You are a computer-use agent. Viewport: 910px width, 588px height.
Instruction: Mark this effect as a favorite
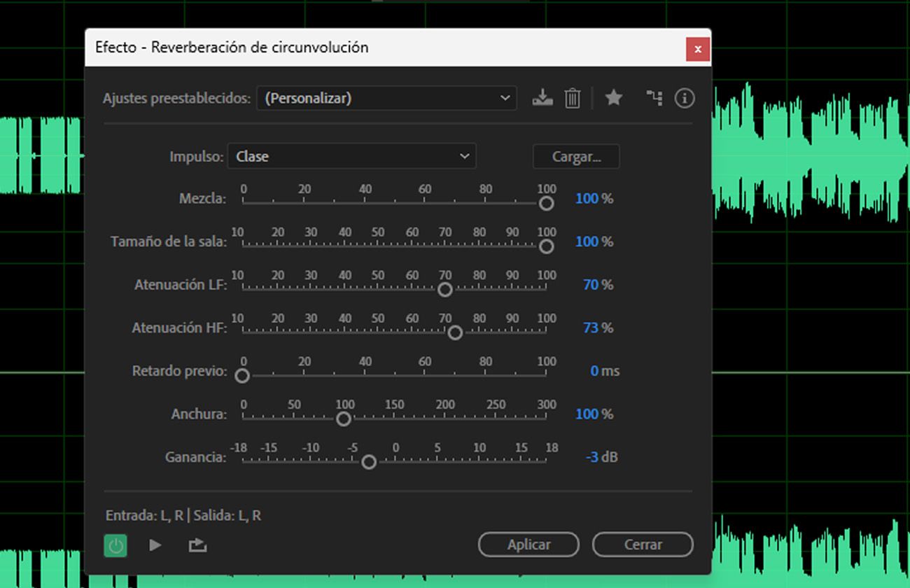tap(613, 98)
